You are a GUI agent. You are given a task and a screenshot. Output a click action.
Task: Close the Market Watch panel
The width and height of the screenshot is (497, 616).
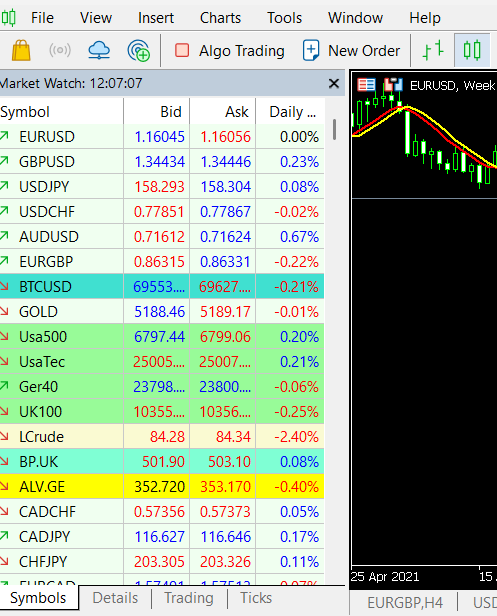(334, 83)
